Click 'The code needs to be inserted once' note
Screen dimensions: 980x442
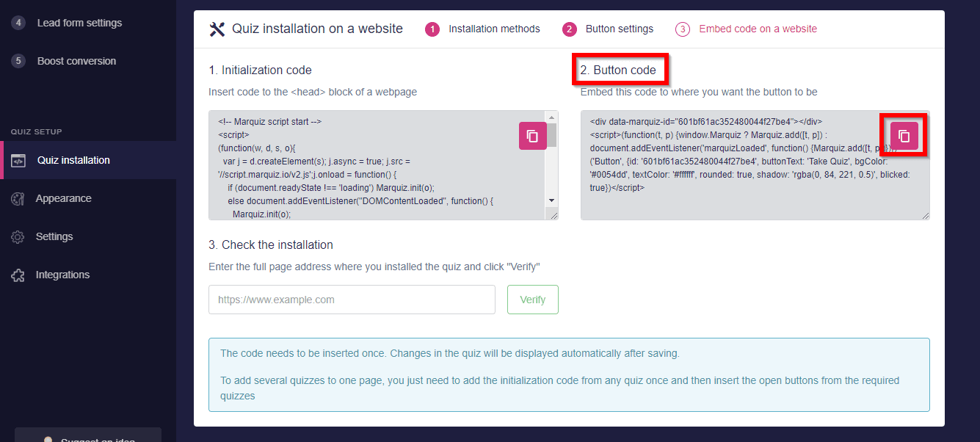click(450, 353)
